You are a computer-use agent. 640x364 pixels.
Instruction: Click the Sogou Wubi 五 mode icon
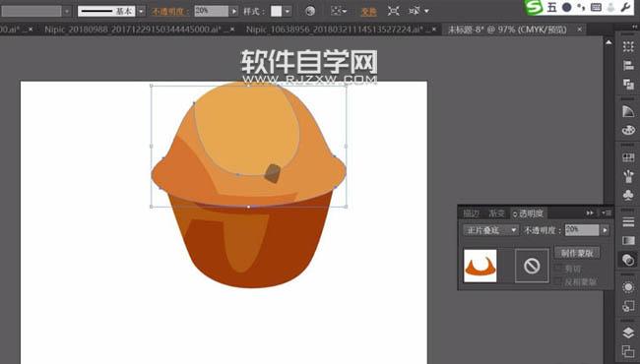tap(551, 7)
